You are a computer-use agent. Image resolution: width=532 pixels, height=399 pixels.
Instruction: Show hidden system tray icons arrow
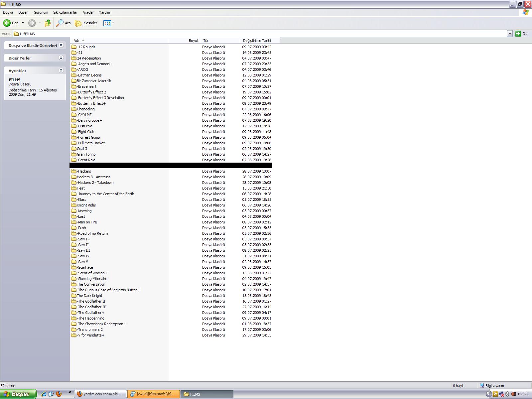tap(488, 394)
